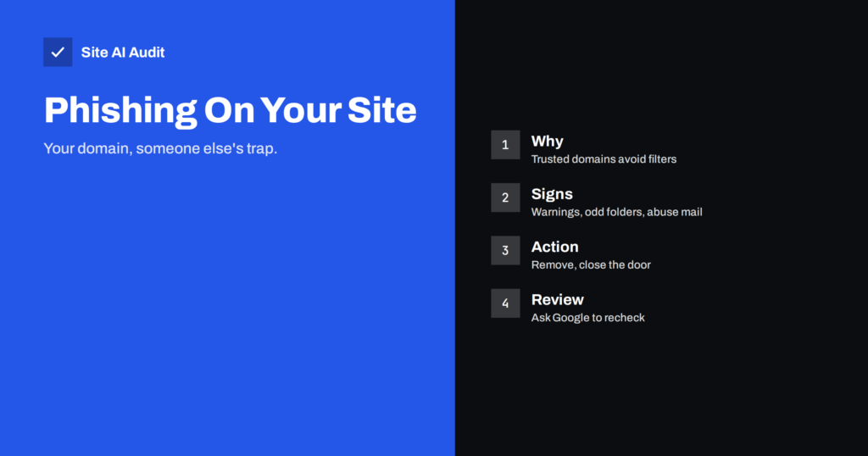
Task: Select the number 2 step box
Action: (x=505, y=197)
